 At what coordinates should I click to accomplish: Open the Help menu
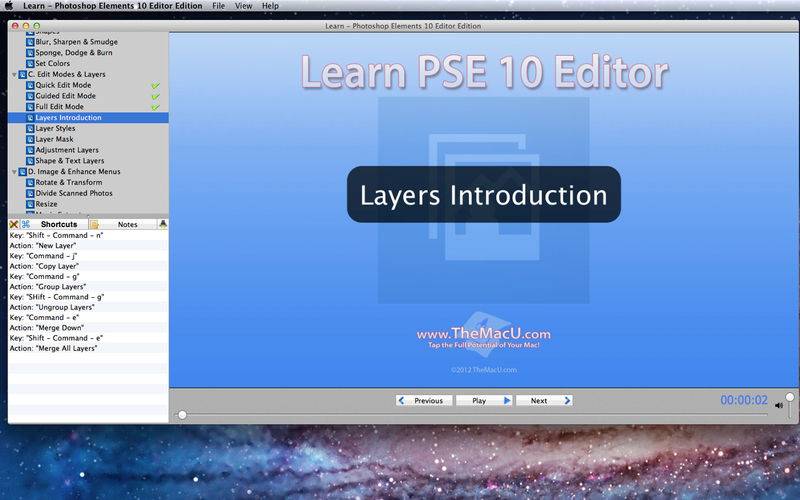(270, 6)
